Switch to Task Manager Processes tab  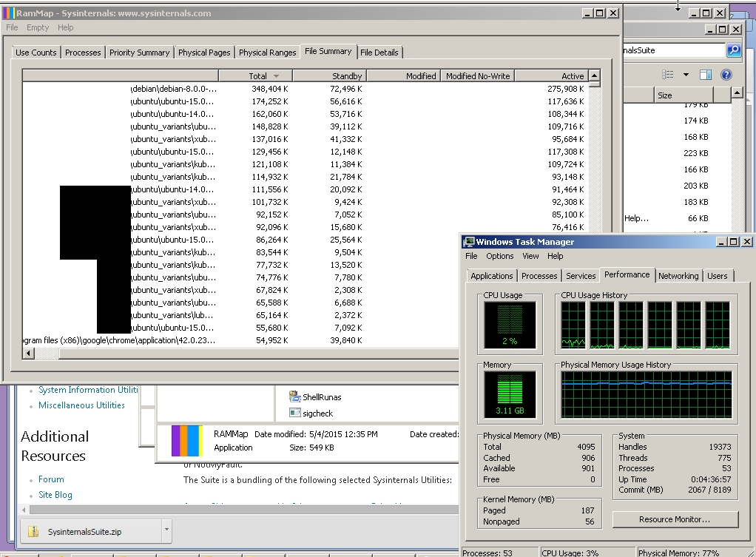(539, 276)
